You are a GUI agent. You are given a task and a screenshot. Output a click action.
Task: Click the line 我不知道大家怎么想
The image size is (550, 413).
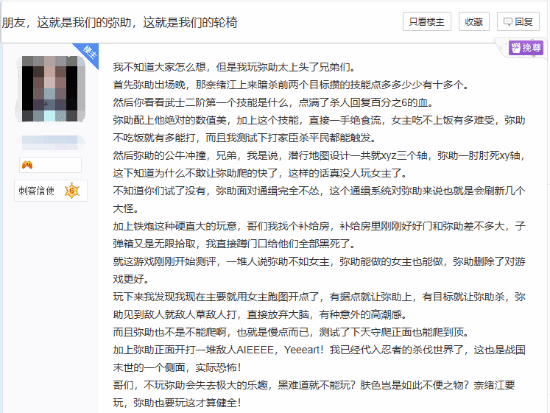coord(235,67)
